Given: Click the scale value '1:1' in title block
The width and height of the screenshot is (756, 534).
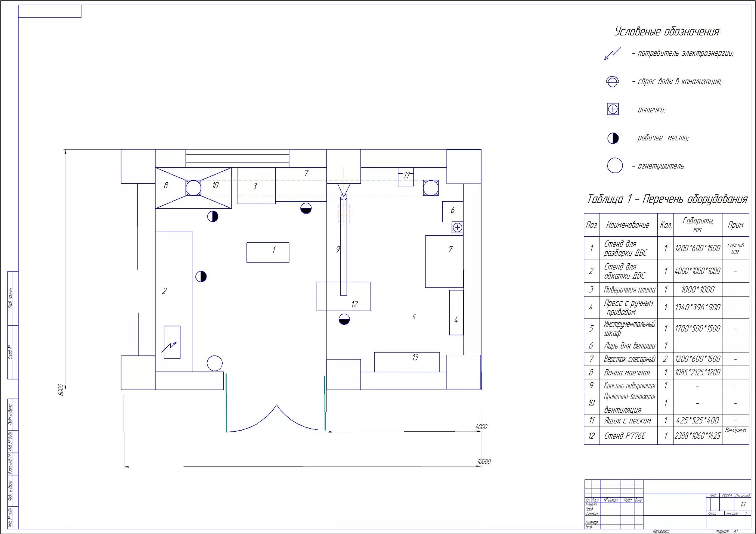Looking at the screenshot, I should point(743,504).
